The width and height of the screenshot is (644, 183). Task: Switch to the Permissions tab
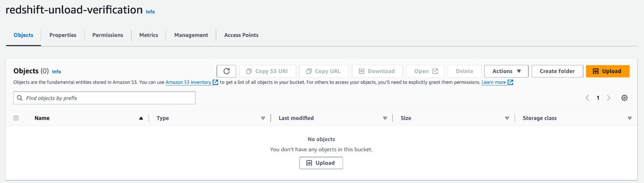(108, 35)
